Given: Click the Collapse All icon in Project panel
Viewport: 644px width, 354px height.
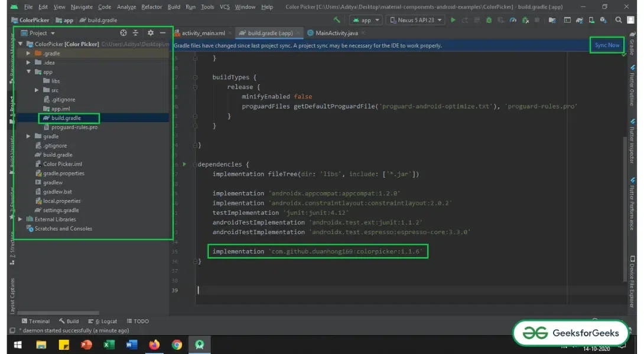Looking at the screenshot, I should [135, 33].
